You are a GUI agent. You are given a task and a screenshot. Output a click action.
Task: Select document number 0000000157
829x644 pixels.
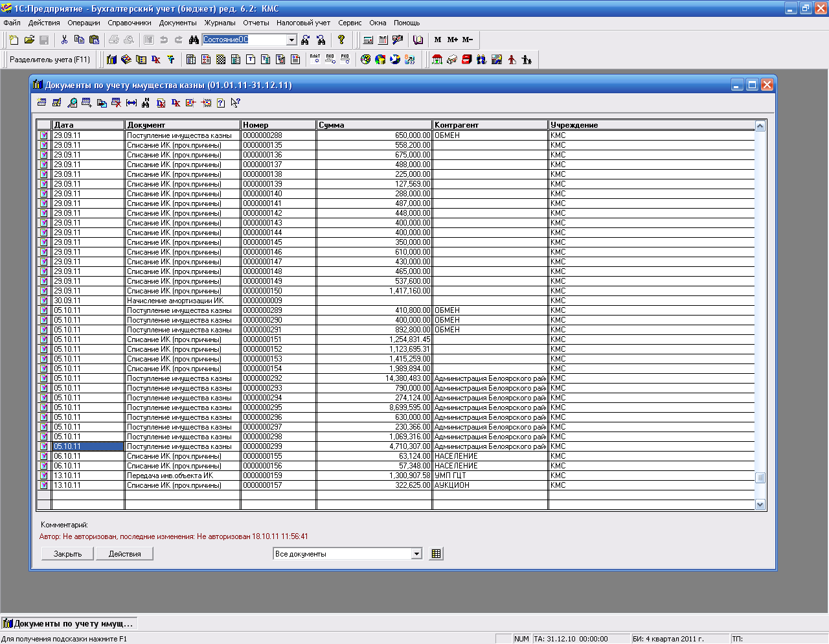pos(278,485)
